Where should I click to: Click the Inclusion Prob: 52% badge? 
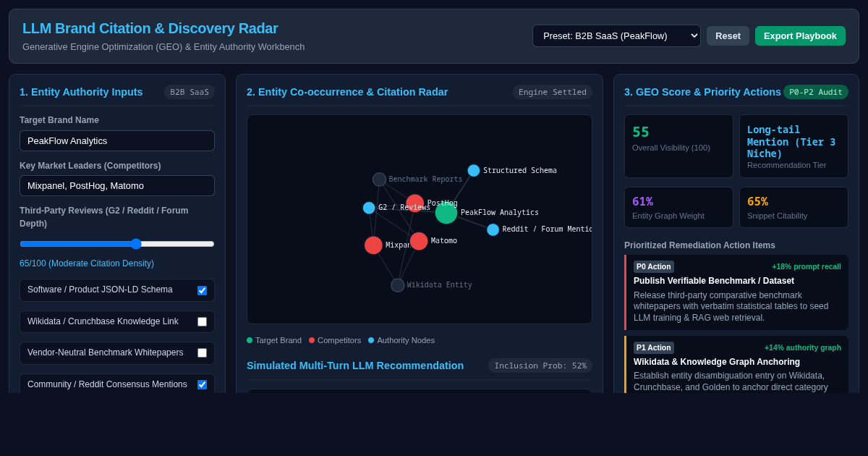point(540,366)
